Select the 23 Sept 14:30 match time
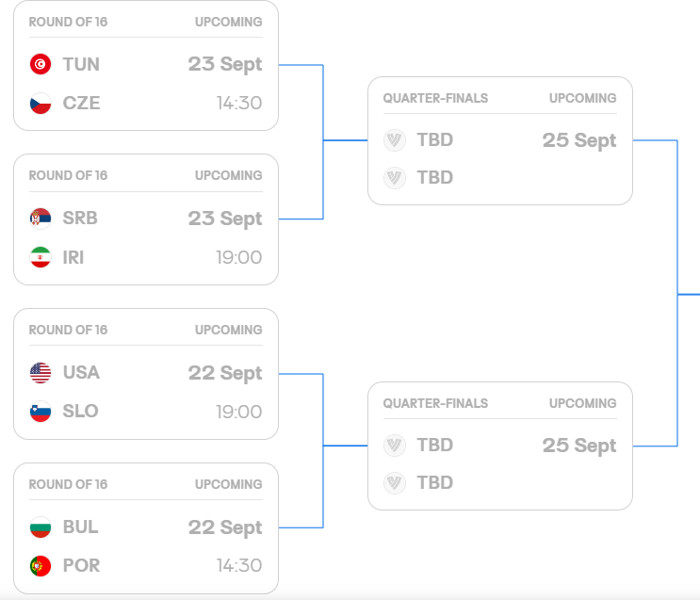The width and height of the screenshot is (700, 600). (239, 103)
